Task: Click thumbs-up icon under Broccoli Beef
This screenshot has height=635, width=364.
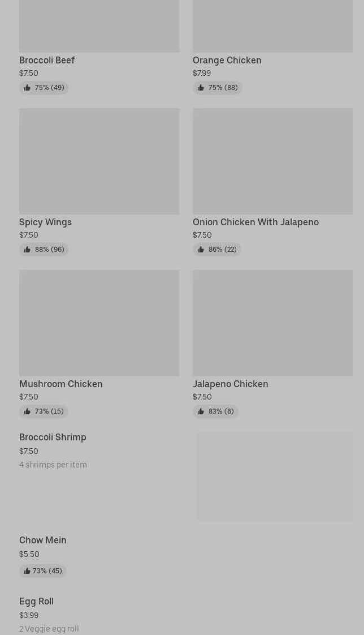Action: (27, 88)
